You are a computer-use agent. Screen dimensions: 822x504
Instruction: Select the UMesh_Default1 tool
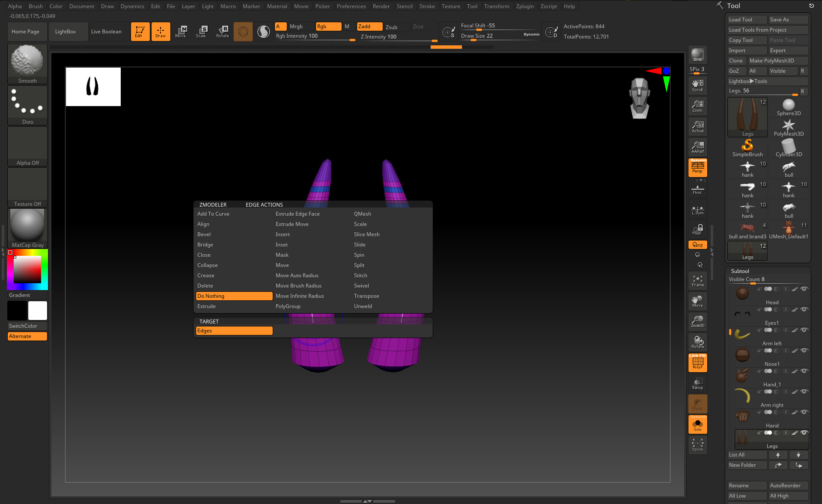789,230
